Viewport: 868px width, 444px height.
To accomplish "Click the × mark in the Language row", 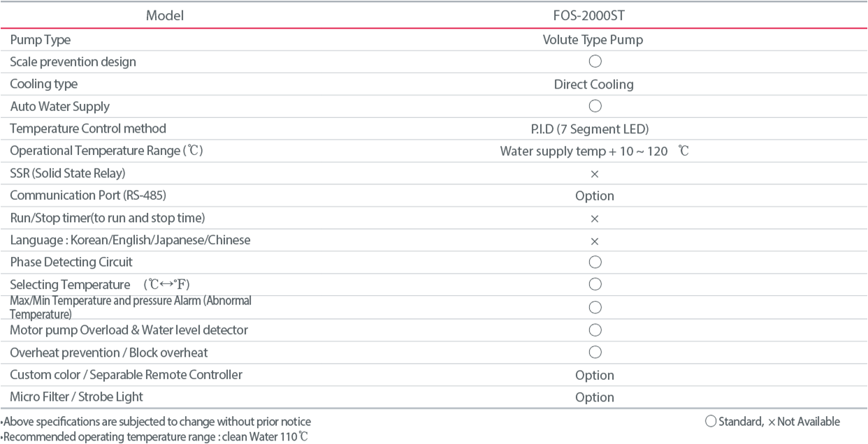I will [x=595, y=241].
